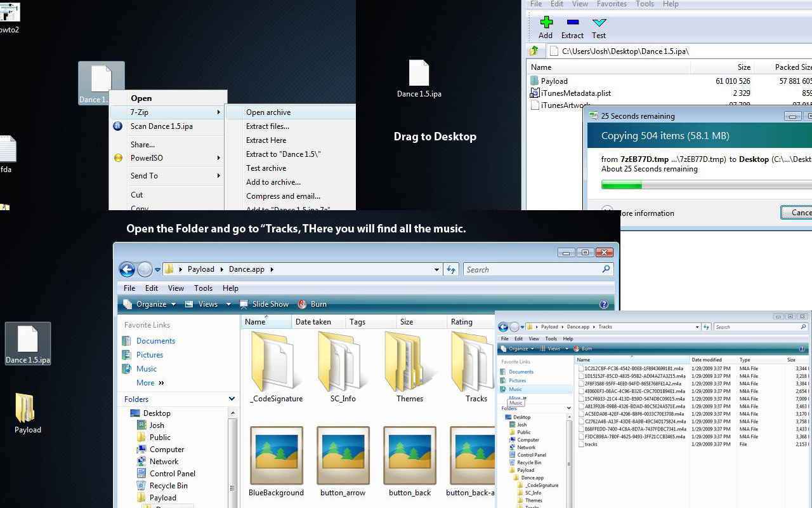Viewport: 812px width, 508px height.
Task: Click the up-folder icon beside 7-Zip's path
Action: point(534,51)
